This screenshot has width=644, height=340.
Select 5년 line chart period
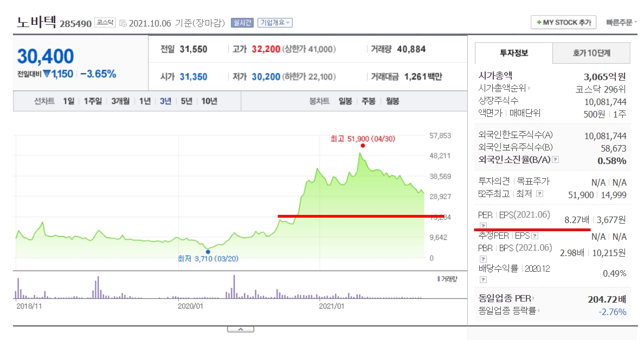tap(186, 101)
